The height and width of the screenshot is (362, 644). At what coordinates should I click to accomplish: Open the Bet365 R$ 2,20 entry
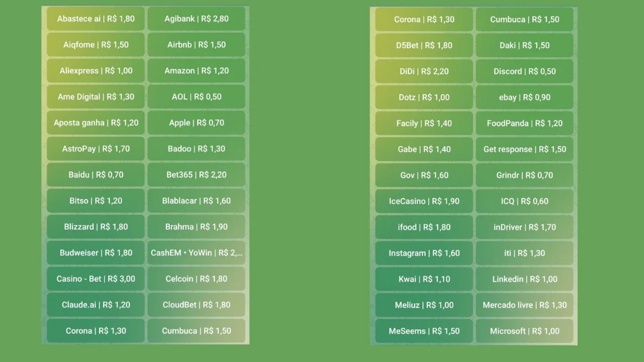click(196, 175)
